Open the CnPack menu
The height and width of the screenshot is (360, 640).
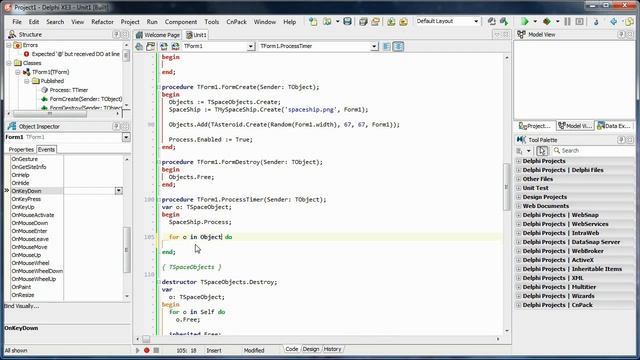pyautogui.click(x=236, y=22)
